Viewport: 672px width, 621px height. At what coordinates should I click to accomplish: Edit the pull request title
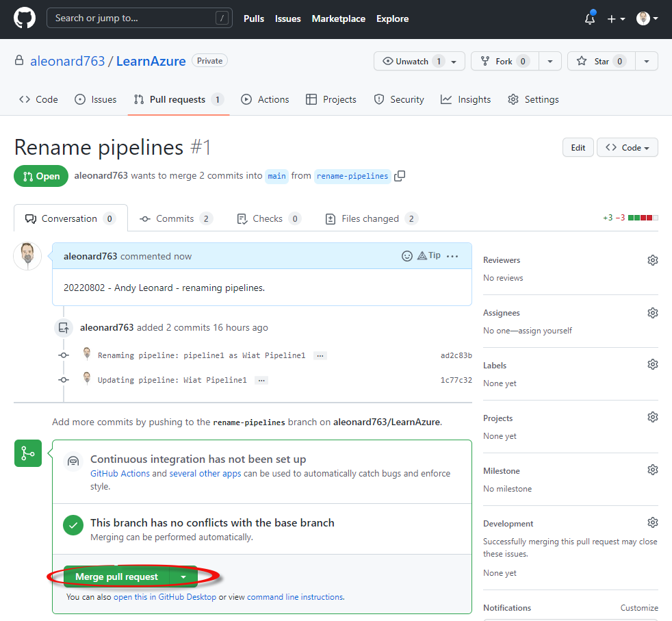pos(578,147)
